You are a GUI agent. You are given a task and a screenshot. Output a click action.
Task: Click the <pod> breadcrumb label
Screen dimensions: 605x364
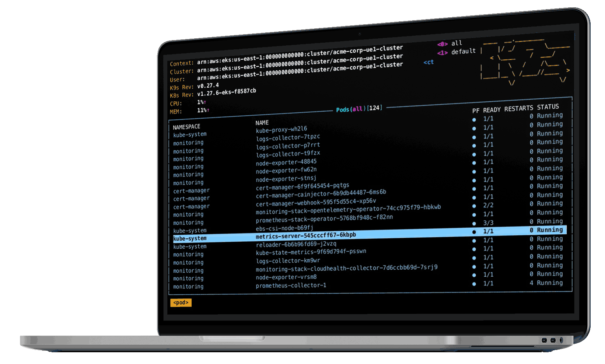181,302
